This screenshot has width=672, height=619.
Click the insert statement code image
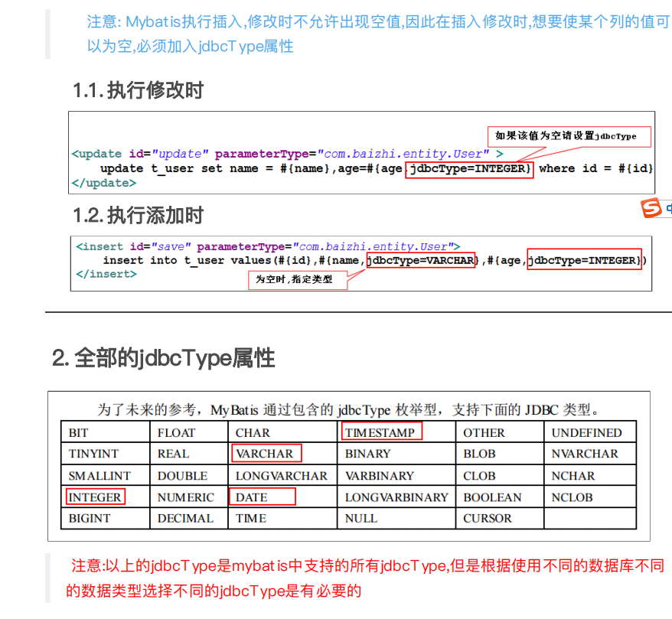360,263
